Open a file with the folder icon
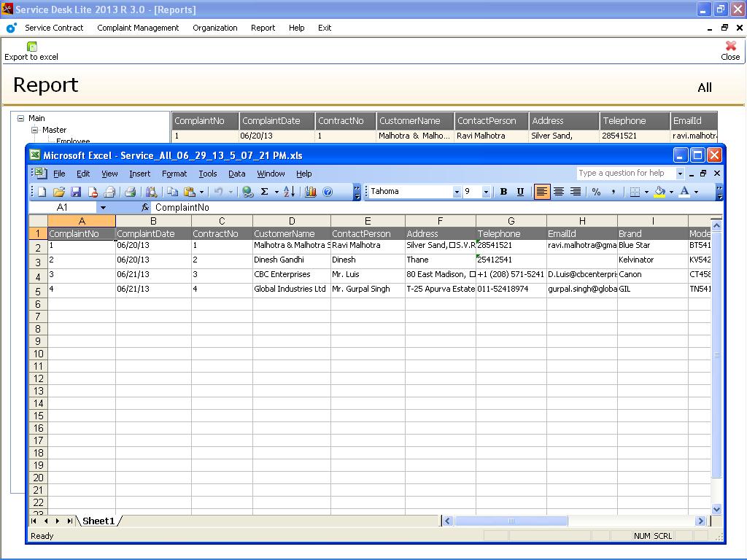Image resolution: width=747 pixels, height=560 pixels. (59, 192)
